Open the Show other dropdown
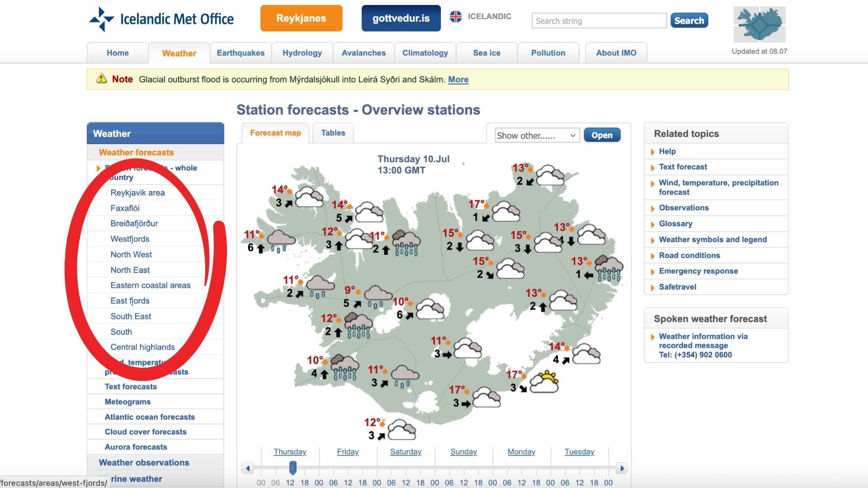The image size is (868, 488). coord(536,135)
